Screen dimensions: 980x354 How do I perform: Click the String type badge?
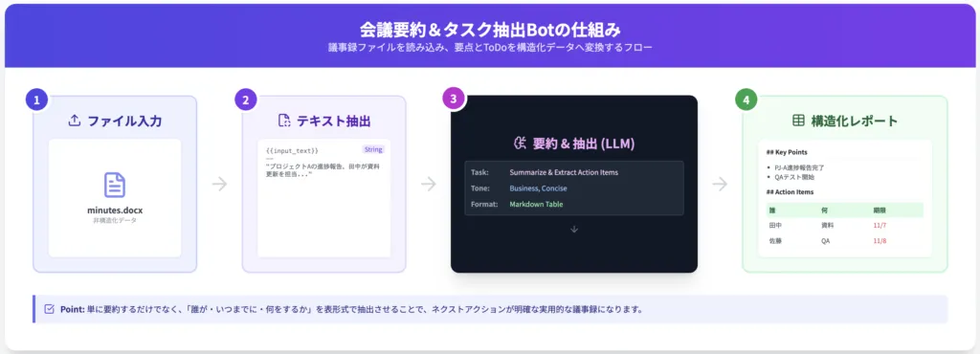coord(373,150)
